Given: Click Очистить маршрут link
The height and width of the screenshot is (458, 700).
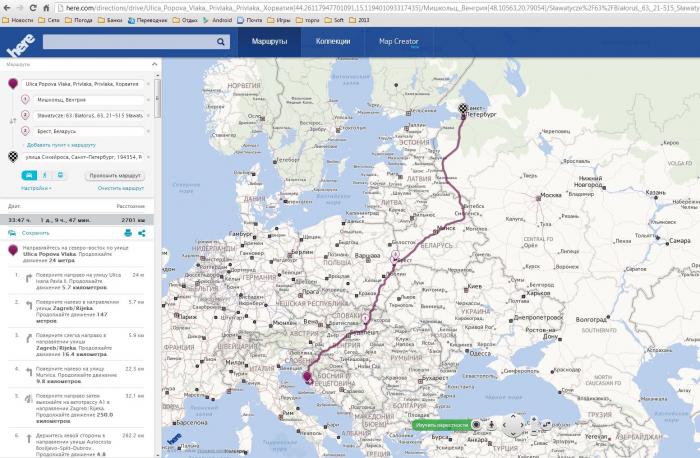Looking at the screenshot, I should (x=120, y=188).
